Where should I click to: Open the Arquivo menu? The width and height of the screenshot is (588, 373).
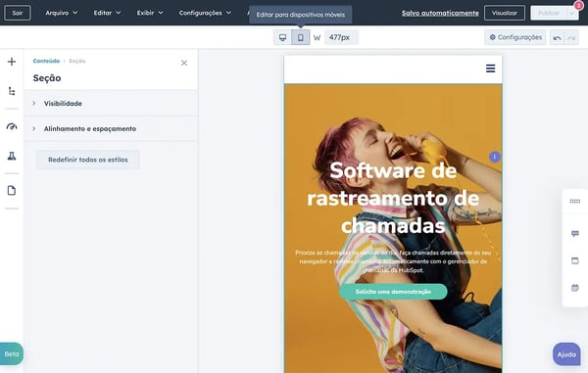[x=62, y=13]
